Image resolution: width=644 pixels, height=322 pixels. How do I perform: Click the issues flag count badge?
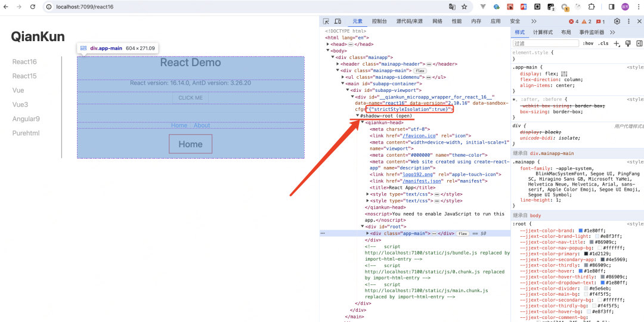600,21
